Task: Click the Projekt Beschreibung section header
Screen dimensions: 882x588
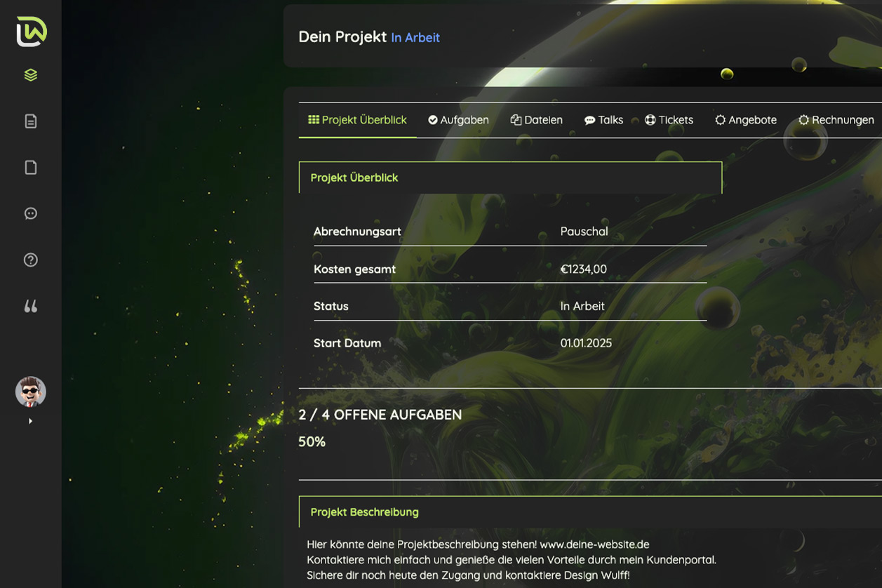Action: pos(364,512)
